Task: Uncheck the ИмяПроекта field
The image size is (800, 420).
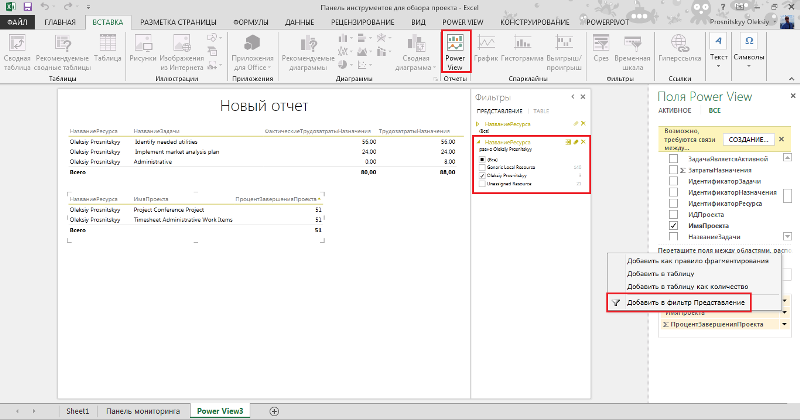Action: point(673,226)
